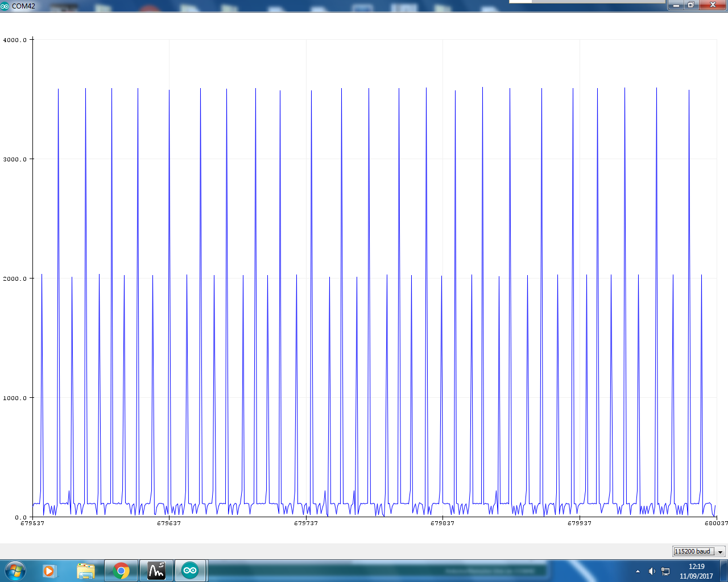The width and height of the screenshot is (728, 582).
Task: Click the Arduino icon in COM42 title bar
Action: point(5,6)
